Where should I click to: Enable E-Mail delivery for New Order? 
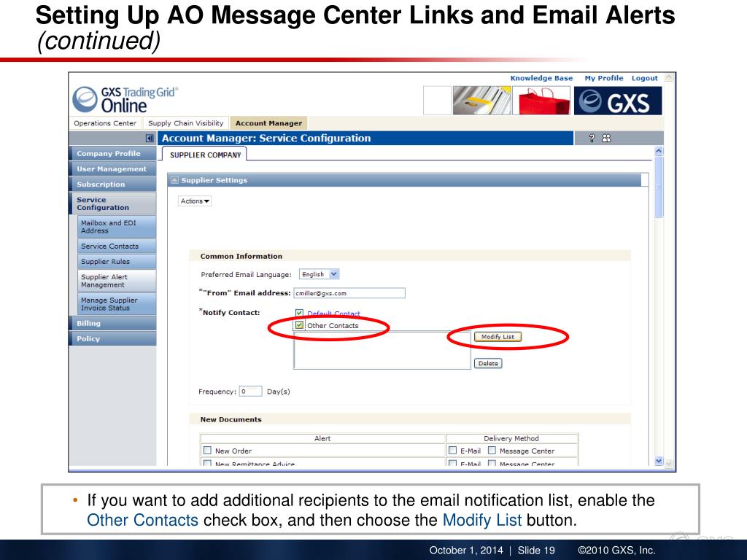click(453, 450)
